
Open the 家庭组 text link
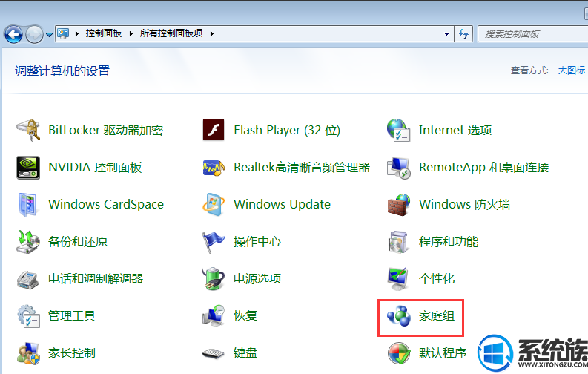pyautogui.click(x=437, y=316)
